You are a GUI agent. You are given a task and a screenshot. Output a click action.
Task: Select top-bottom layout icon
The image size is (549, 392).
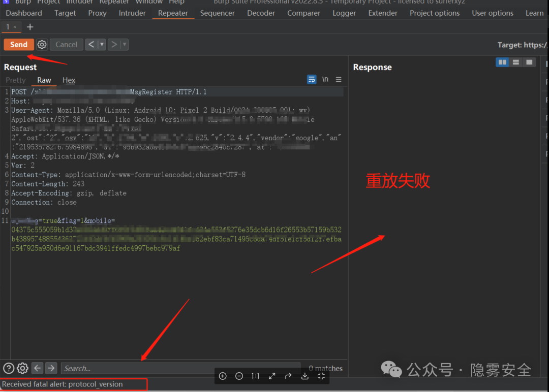516,62
